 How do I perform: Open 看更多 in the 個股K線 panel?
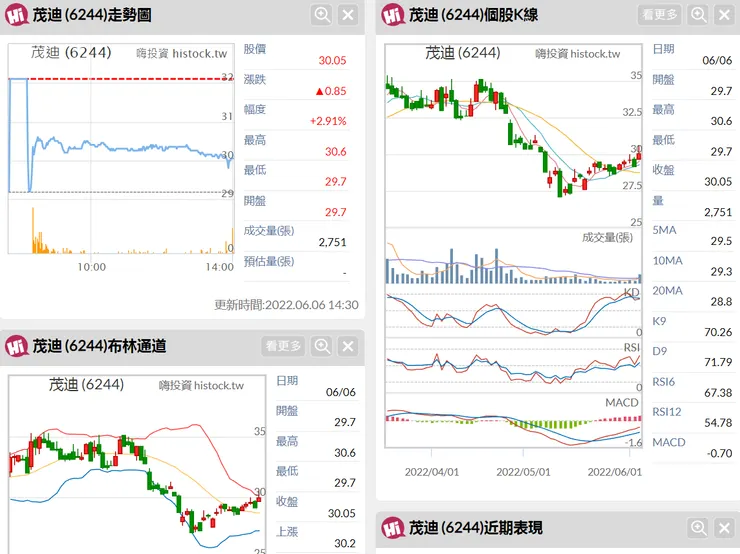point(659,14)
